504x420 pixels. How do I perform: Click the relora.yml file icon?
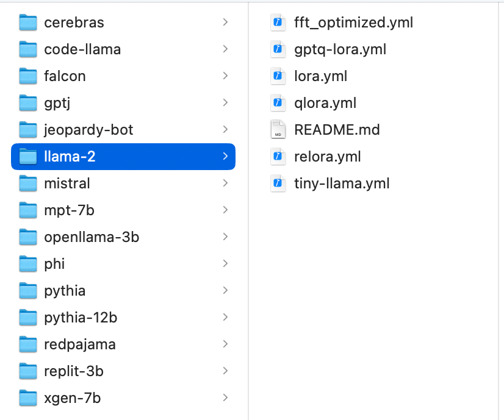coord(278,157)
